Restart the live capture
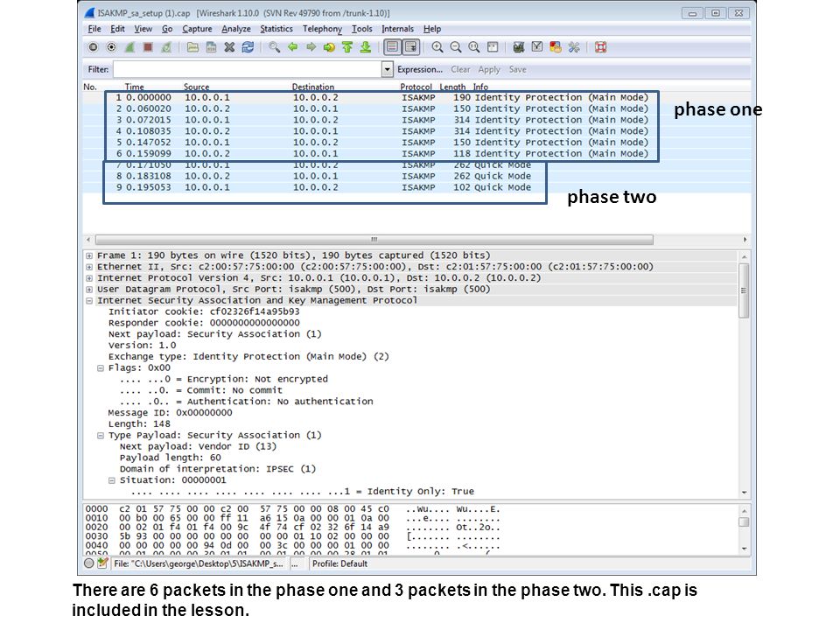The image size is (840, 630). [x=166, y=47]
